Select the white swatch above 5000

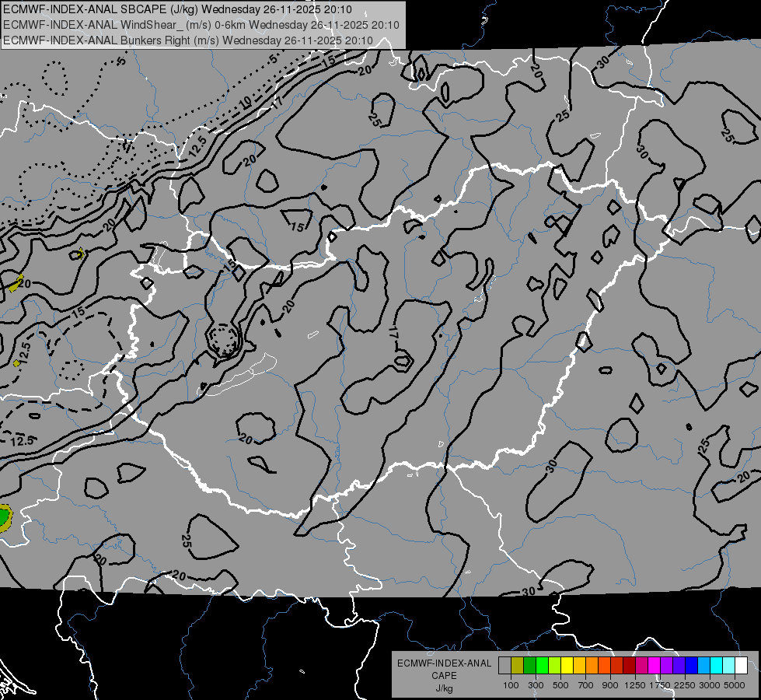(741, 666)
